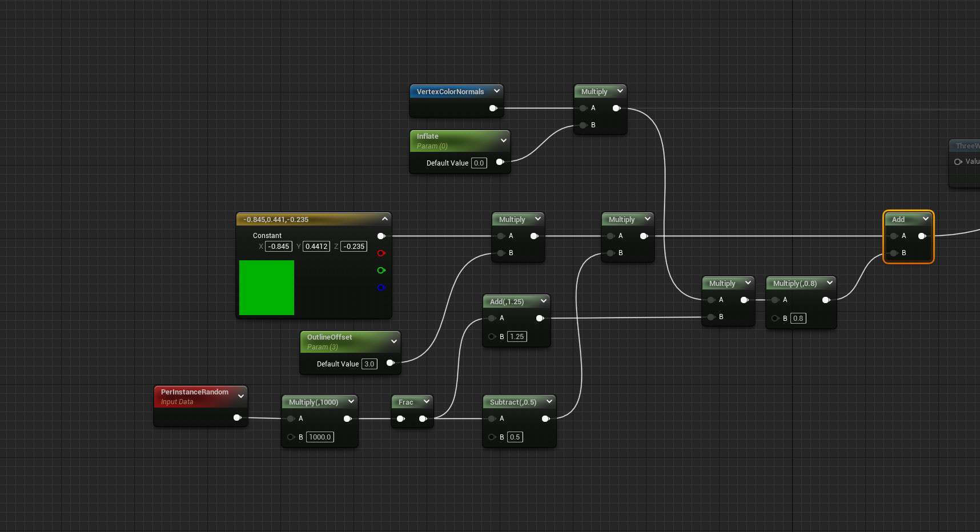980x532 pixels.
Task: Click input pin B of the selected Add node
Action: (894, 253)
